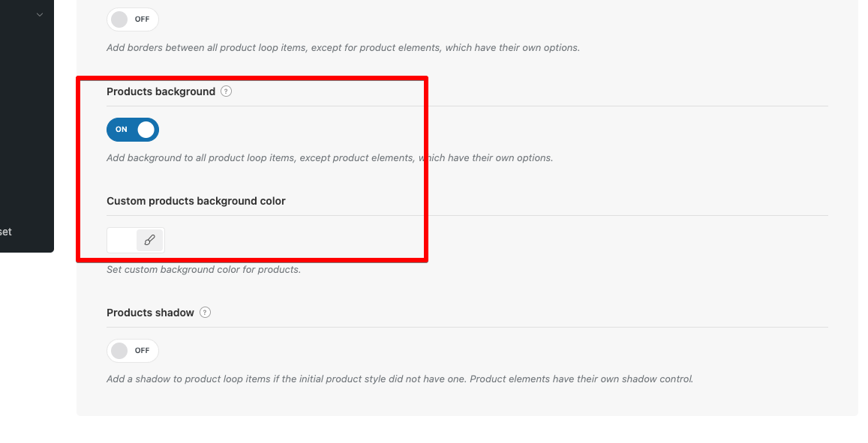
Task: Click the 'Add borders between all product' description
Action: pyautogui.click(x=343, y=47)
